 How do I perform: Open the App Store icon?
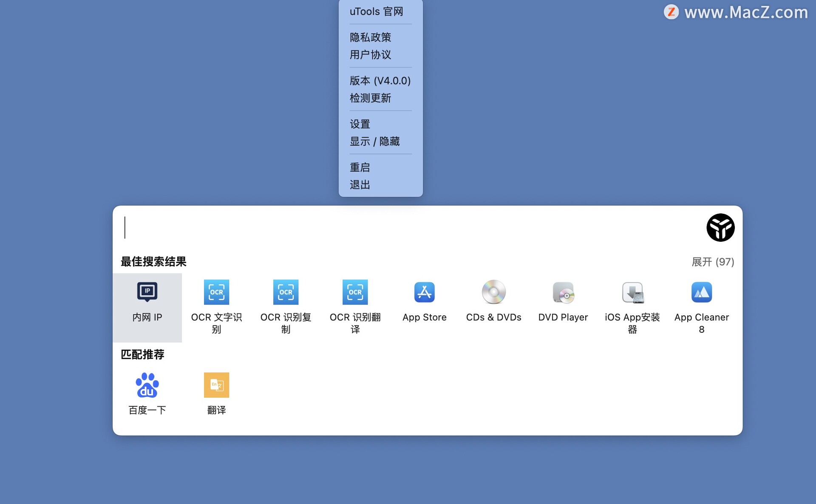coord(424,292)
